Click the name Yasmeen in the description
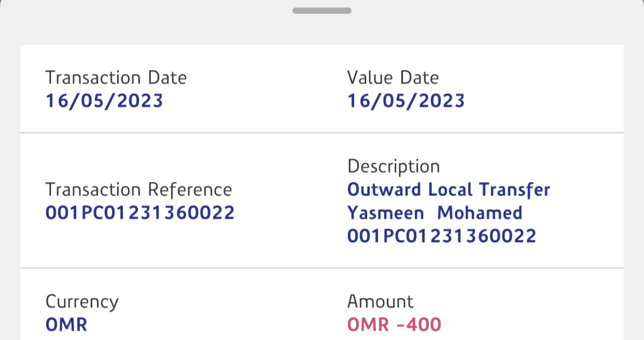644x340 pixels. click(x=385, y=213)
